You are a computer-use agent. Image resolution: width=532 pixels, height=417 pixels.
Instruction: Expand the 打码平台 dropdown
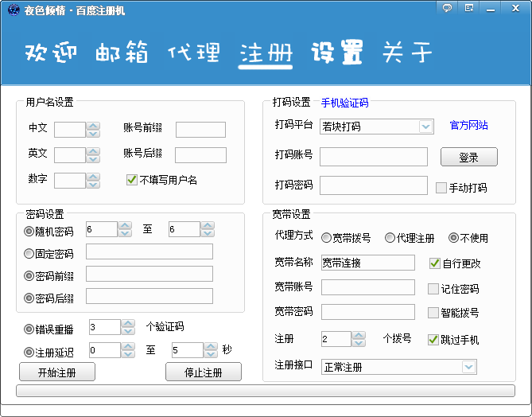(x=425, y=127)
